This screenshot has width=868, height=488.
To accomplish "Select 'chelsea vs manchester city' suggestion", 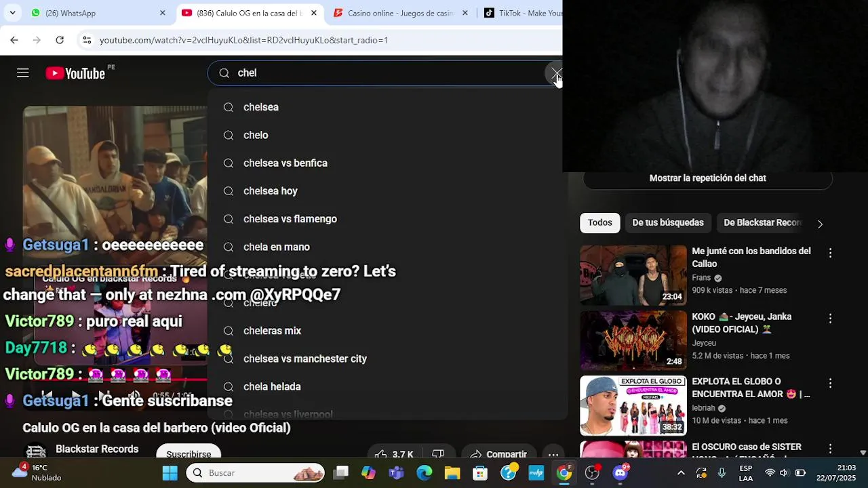I will [x=387, y=359].
